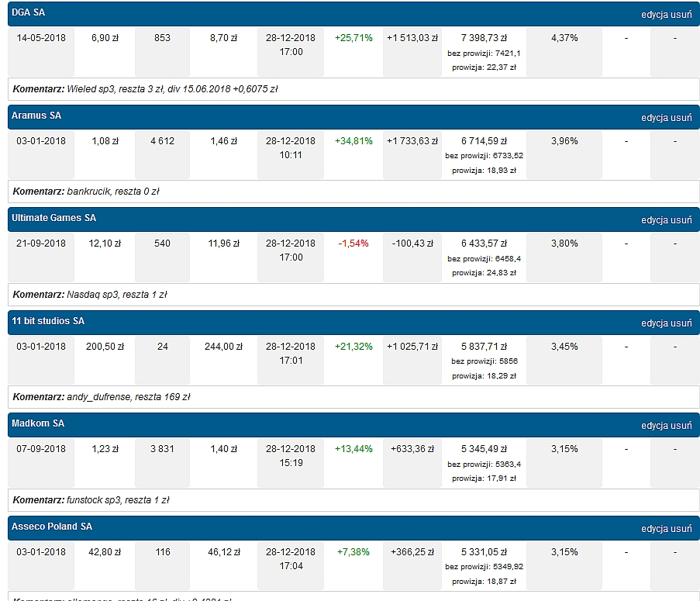Click the red '-1,54%' loss value
The image size is (700, 601).
coord(353,244)
